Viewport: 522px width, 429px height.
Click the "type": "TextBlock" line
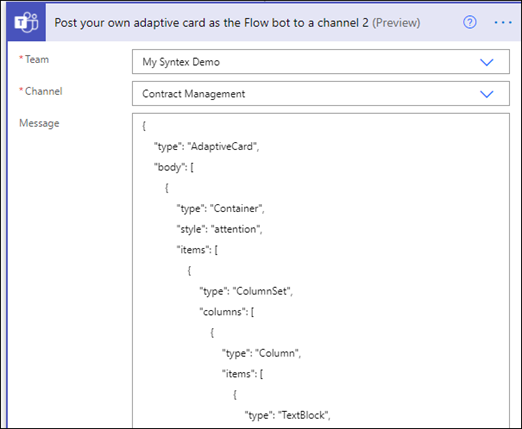coord(287,415)
